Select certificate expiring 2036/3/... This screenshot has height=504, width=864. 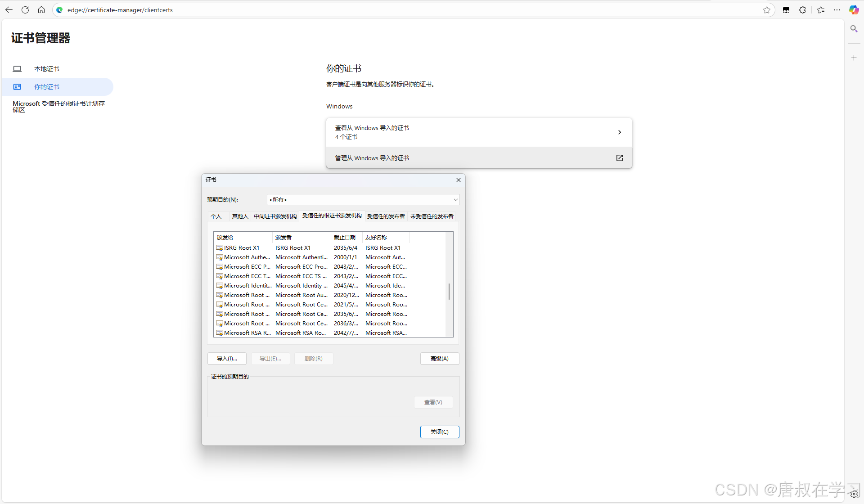(312, 324)
